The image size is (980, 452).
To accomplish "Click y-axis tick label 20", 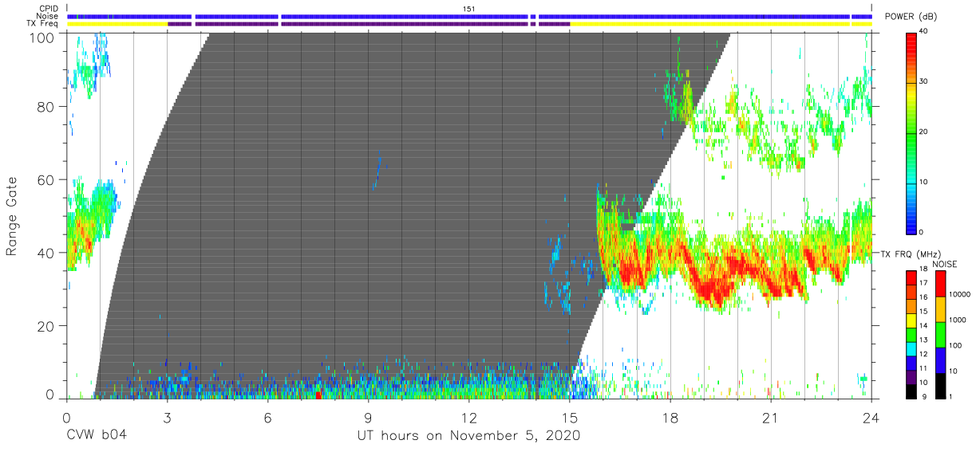I will (45, 326).
